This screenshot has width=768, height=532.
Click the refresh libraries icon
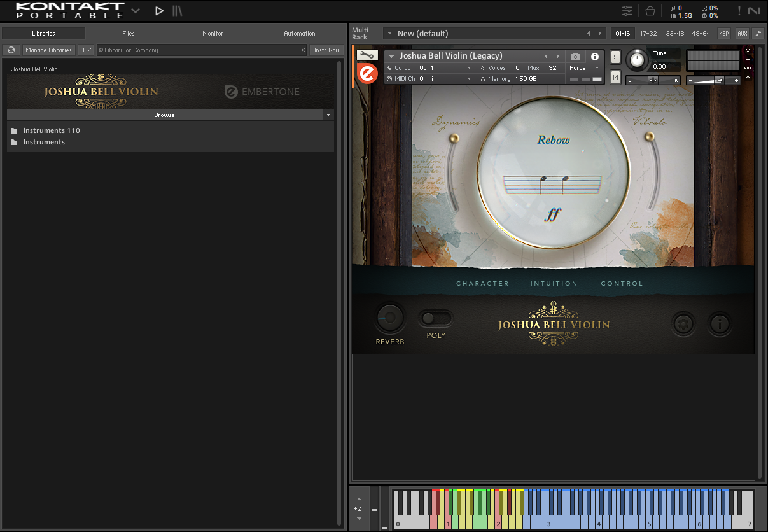11,50
